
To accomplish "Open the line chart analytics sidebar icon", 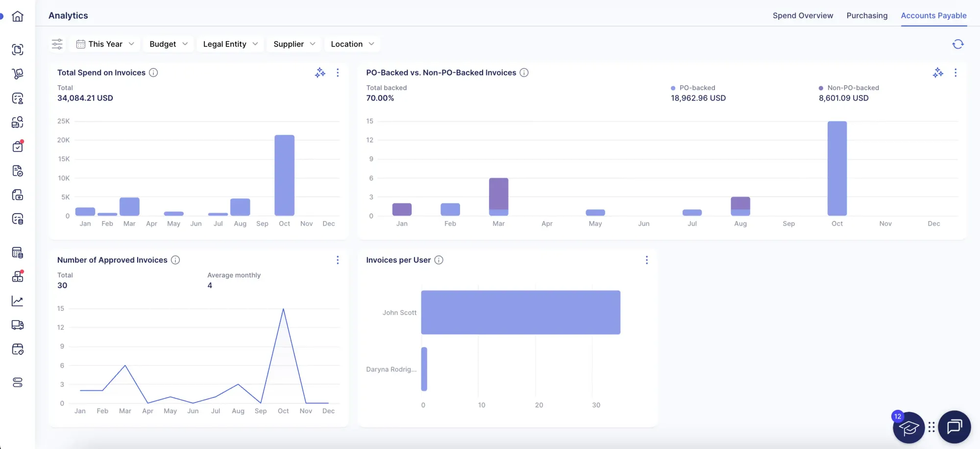I will [x=18, y=301].
